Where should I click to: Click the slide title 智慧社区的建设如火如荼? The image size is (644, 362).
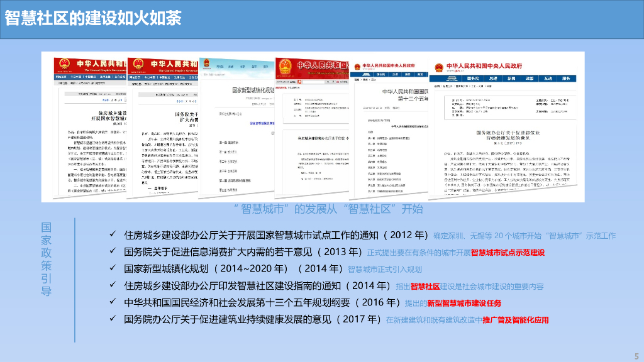93,18
